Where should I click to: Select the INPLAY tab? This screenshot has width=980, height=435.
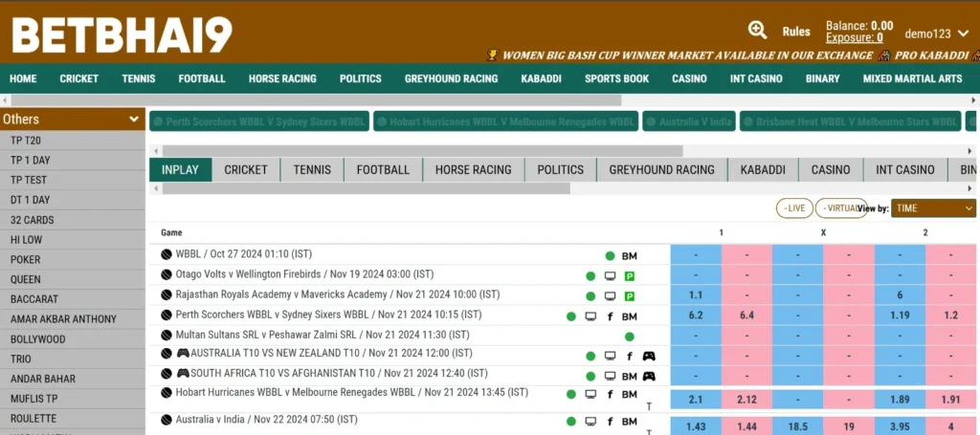coord(180,170)
